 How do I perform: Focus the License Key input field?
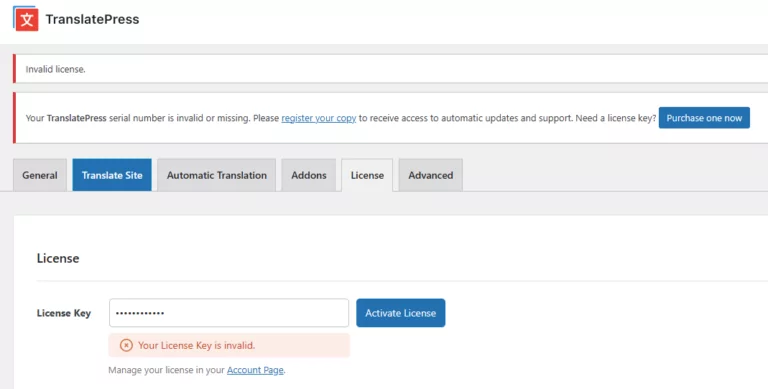tap(229, 313)
